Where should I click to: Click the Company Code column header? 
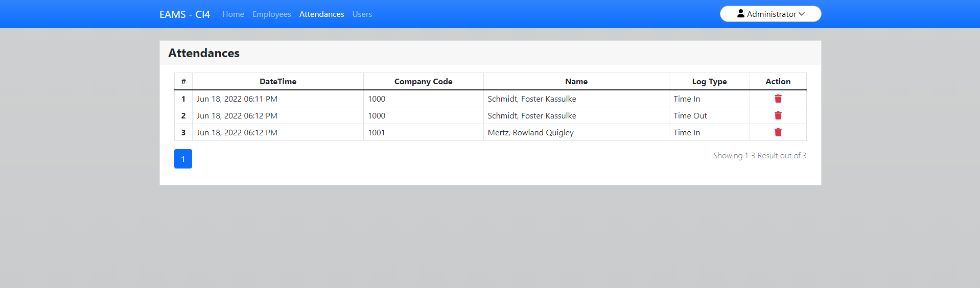click(x=423, y=82)
